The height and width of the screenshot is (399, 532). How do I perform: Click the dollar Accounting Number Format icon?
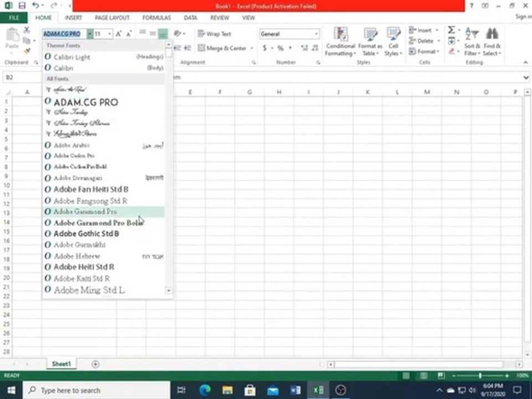(265, 48)
